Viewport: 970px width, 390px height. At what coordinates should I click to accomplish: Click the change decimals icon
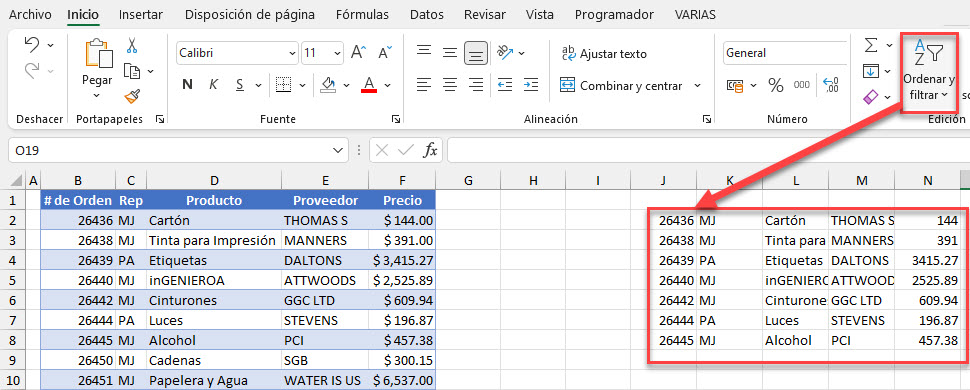831,85
